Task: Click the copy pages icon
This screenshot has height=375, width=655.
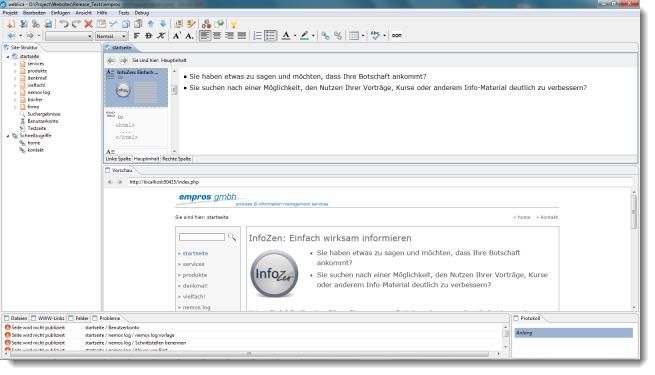Action: (x=126, y=24)
